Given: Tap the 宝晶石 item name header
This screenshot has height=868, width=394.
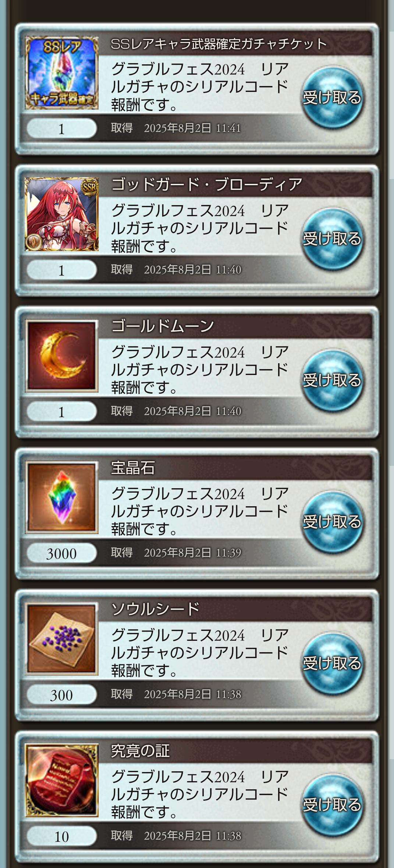Looking at the screenshot, I should pyautogui.click(x=133, y=468).
